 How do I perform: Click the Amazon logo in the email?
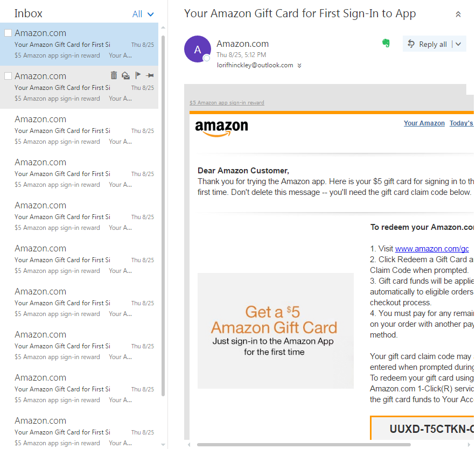(x=221, y=128)
